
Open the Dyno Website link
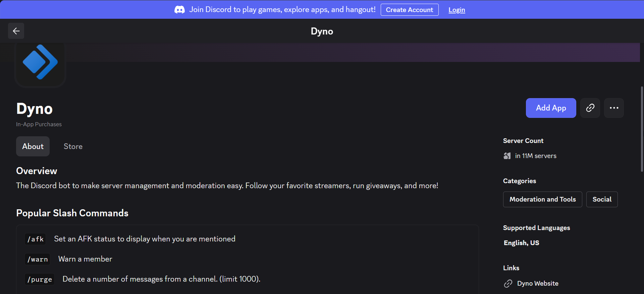[x=538, y=284]
